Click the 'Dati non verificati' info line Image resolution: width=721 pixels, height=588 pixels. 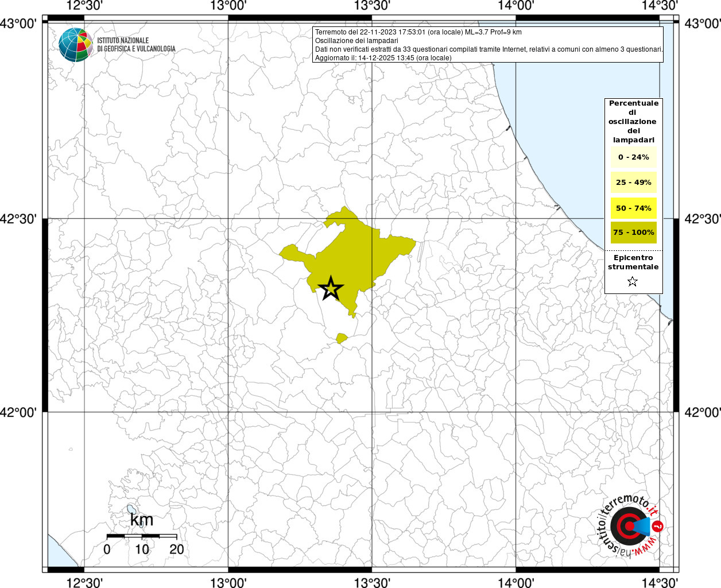point(489,49)
